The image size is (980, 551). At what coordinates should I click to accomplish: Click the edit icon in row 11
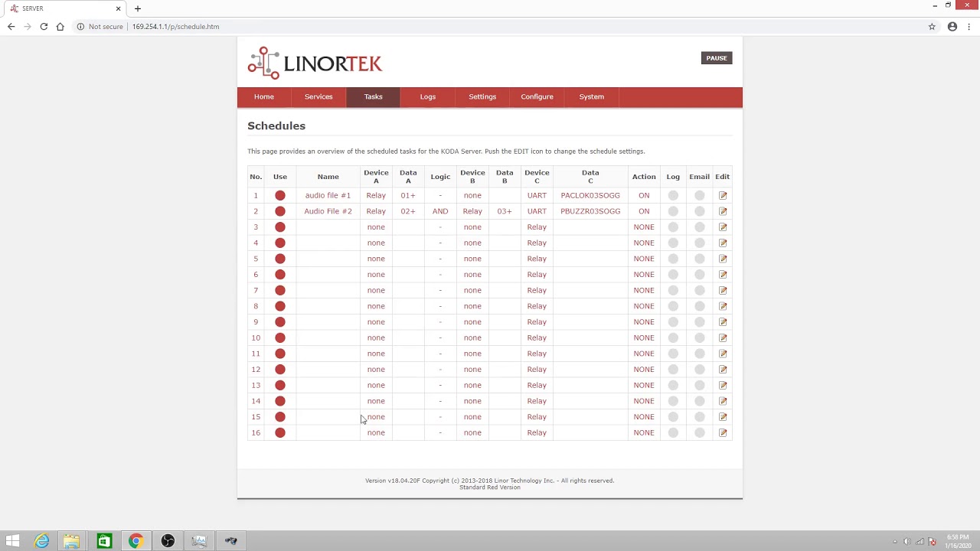(723, 354)
